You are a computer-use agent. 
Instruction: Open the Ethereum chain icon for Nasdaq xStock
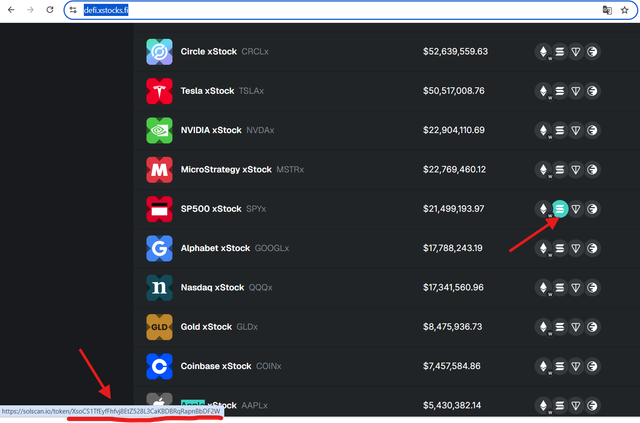pos(543,287)
